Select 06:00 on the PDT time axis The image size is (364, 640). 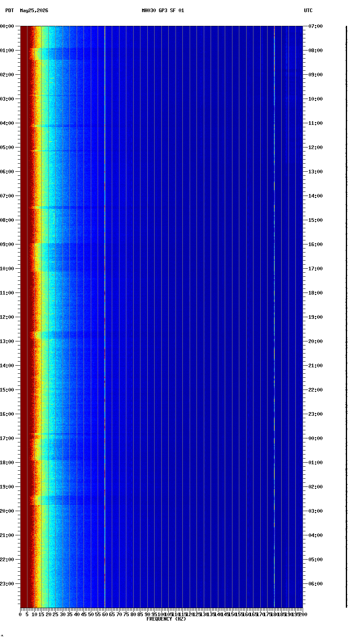pos(7,172)
